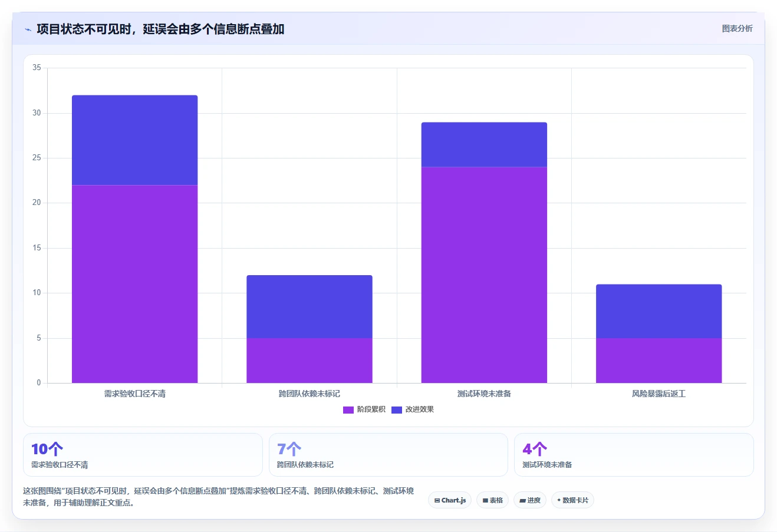Click the x-axis label 跨团队依赖未标记
This screenshot has height=532, width=777.
pos(310,394)
